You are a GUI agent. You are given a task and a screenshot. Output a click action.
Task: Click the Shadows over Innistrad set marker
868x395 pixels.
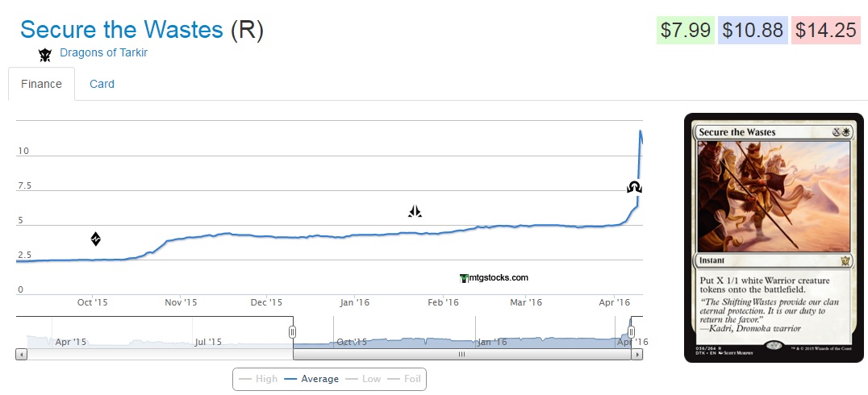click(634, 188)
